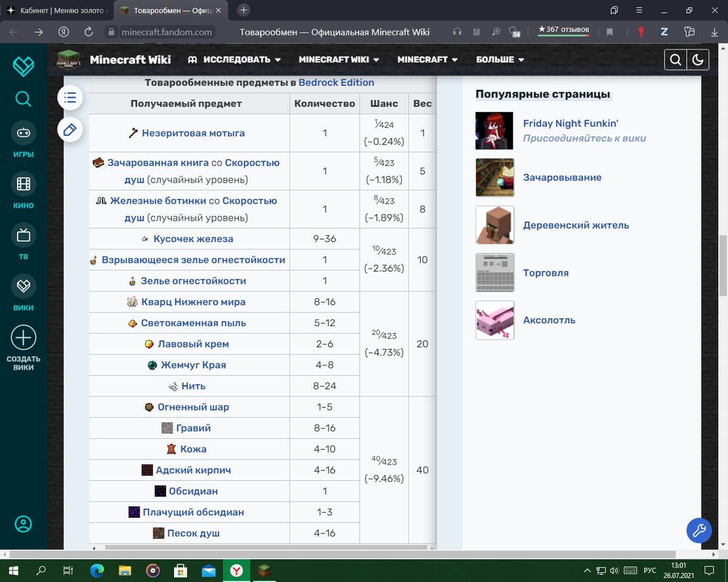Click the zoom magnifier icon in address bar

tap(496, 32)
